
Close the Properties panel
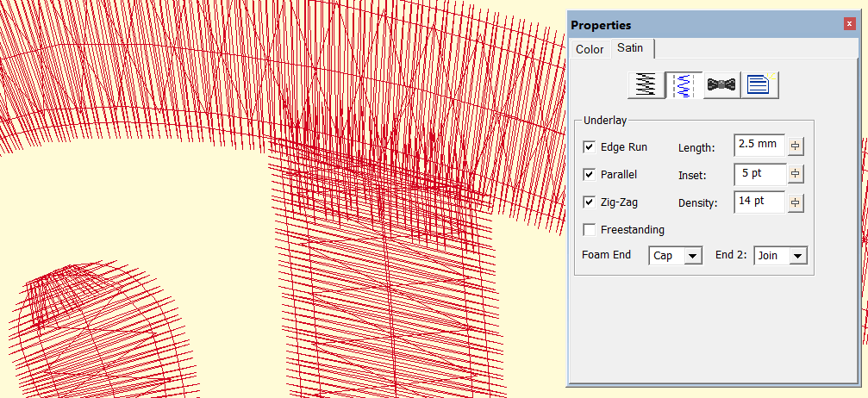coord(849,25)
